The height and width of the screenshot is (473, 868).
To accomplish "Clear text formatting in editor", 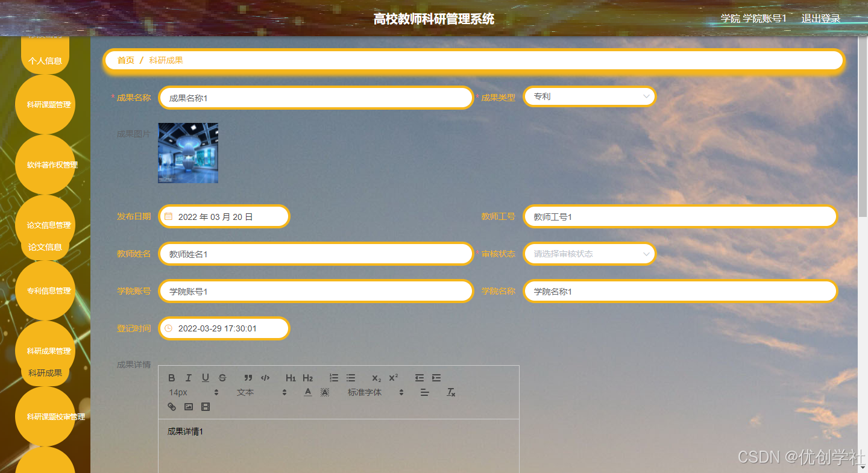I will 451,392.
